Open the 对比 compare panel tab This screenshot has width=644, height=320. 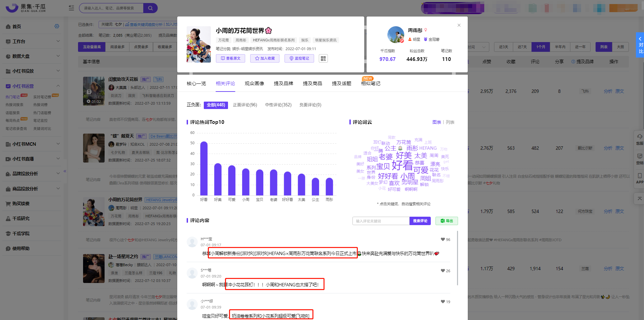tap(640, 45)
